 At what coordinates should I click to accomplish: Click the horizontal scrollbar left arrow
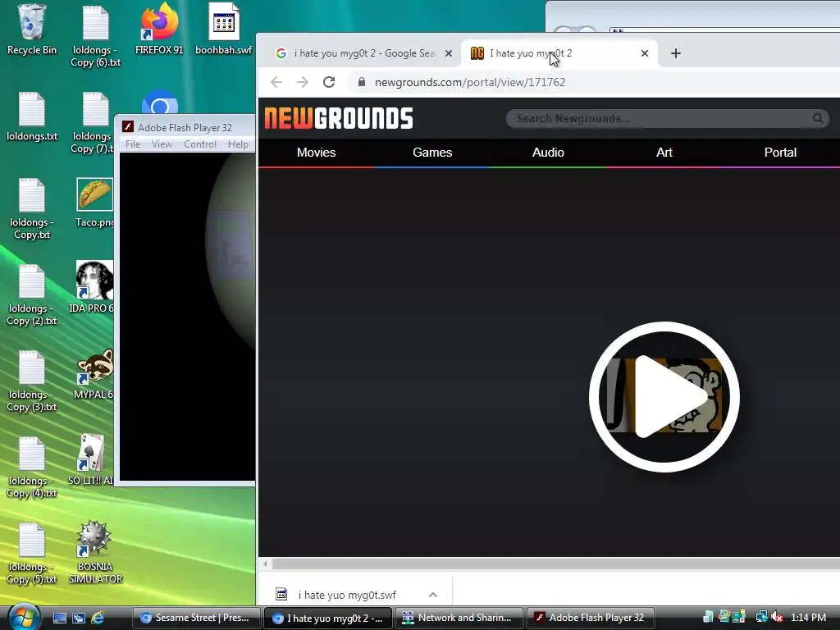265,564
